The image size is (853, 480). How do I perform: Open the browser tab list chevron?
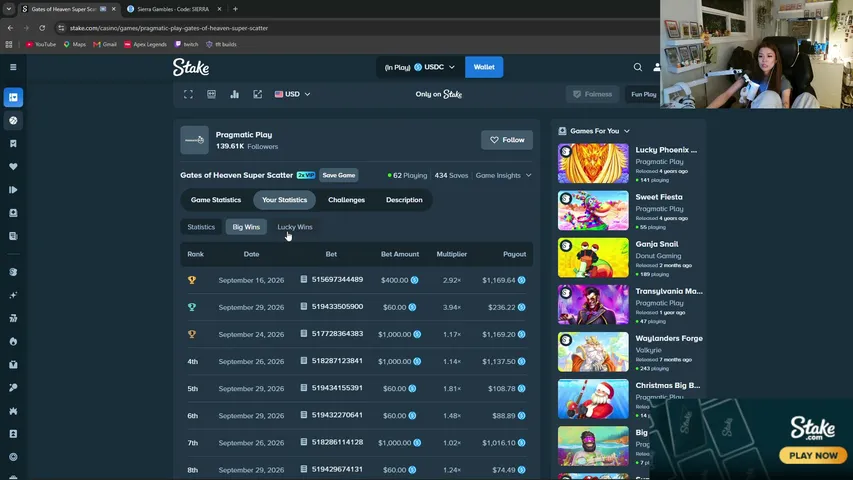[9, 9]
